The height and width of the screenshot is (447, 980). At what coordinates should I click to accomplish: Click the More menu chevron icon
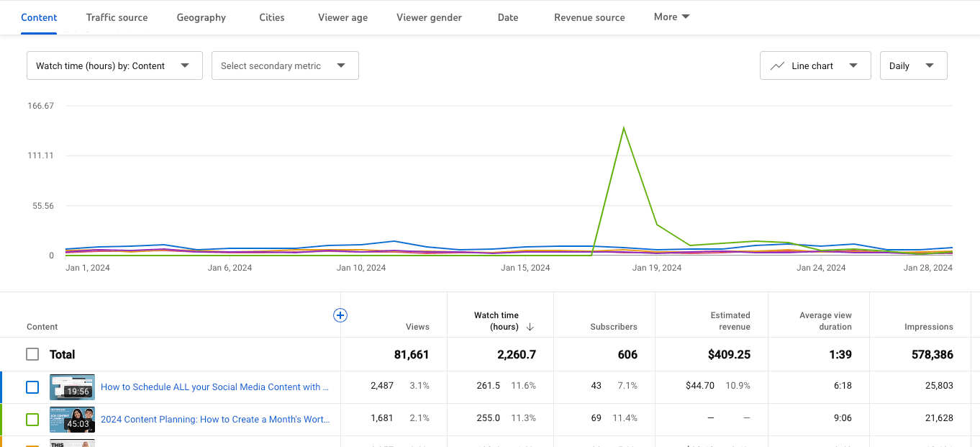click(684, 17)
